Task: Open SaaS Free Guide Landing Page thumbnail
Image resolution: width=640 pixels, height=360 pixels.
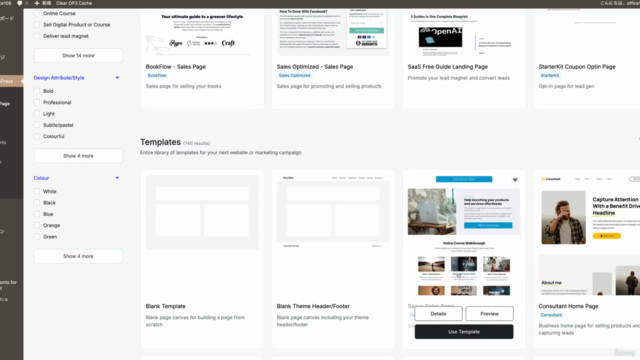Action: tap(464, 33)
